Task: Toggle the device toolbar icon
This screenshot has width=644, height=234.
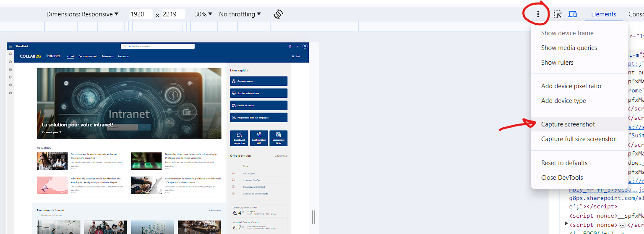Action: (572, 14)
